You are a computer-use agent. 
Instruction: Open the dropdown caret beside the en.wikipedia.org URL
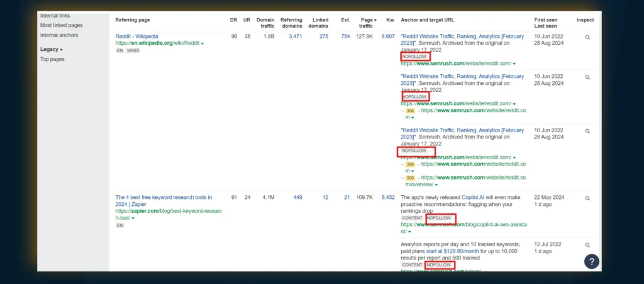tap(203, 43)
